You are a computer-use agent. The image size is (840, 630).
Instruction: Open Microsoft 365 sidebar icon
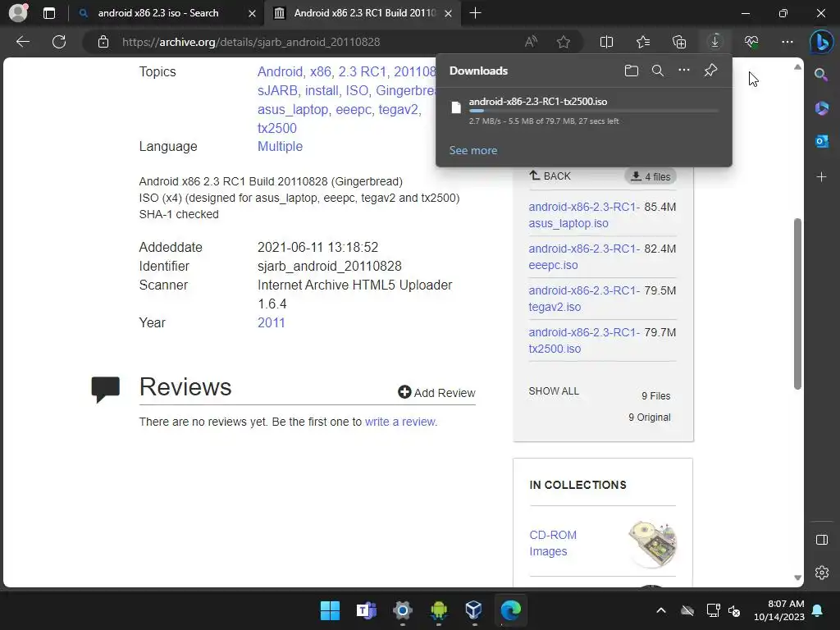pos(821,108)
